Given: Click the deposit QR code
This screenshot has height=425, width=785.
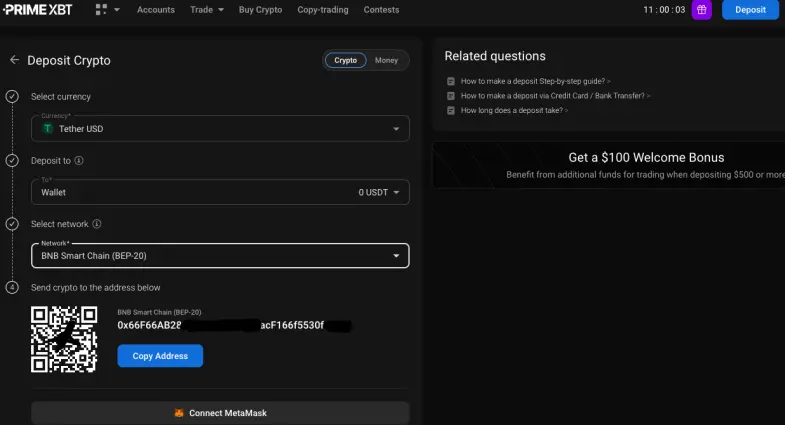Looking at the screenshot, I should tap(64, 339).
